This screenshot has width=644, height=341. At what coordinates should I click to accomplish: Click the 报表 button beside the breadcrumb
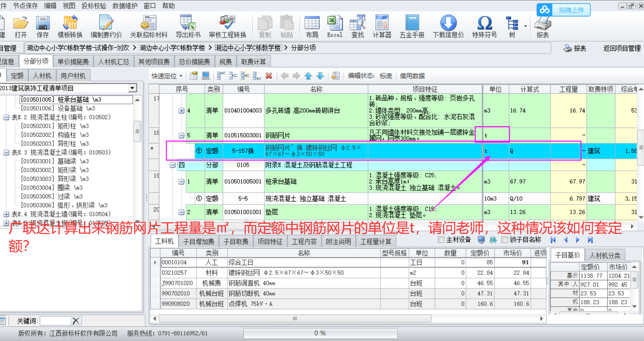(x=575, y=48)
